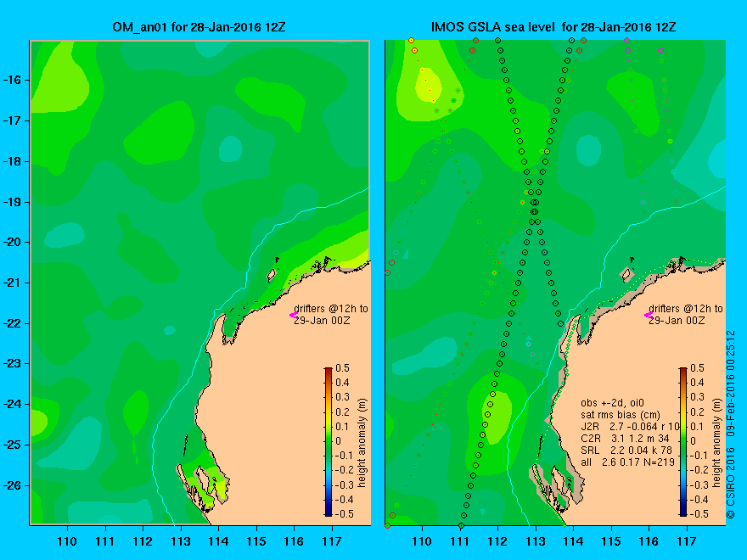
Task: Click latitude label -24 on the y-axis
Action: click(x=11, y=404)
